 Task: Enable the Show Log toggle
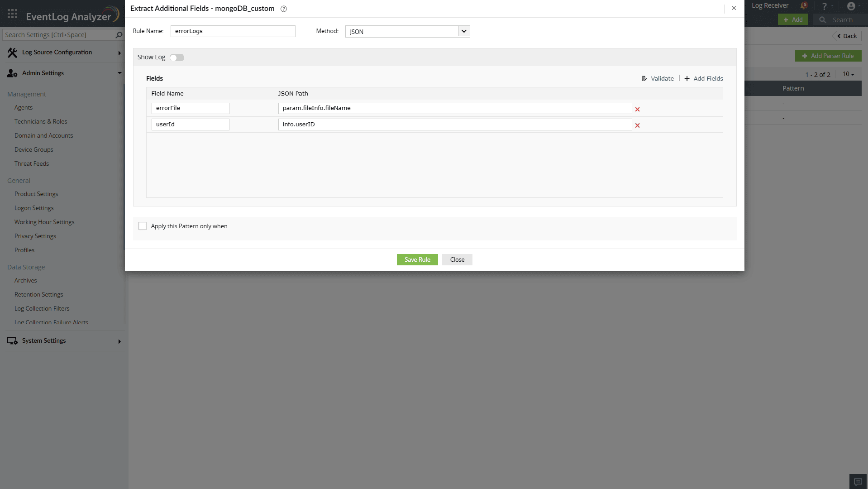pos(176,58)
